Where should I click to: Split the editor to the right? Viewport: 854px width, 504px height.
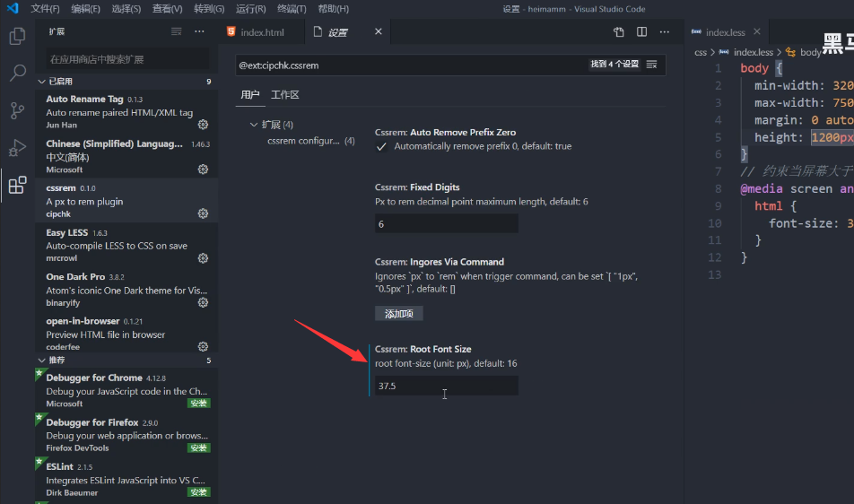coord(641,32)
